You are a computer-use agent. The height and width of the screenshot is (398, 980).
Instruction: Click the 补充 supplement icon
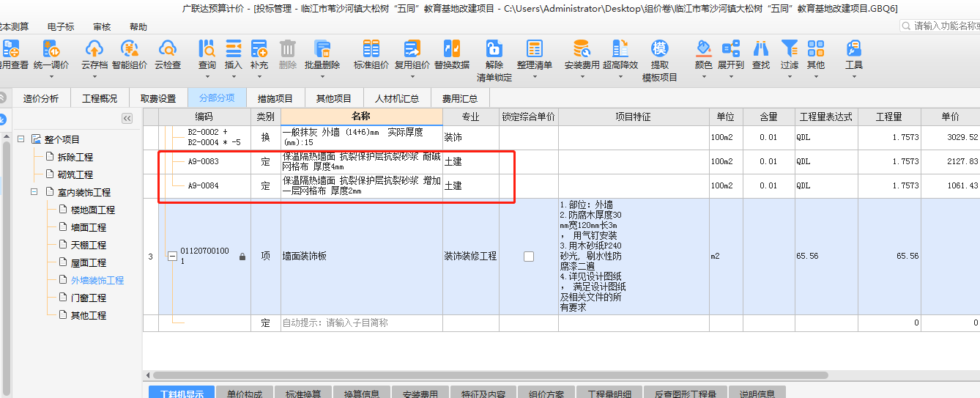(259, 49)
